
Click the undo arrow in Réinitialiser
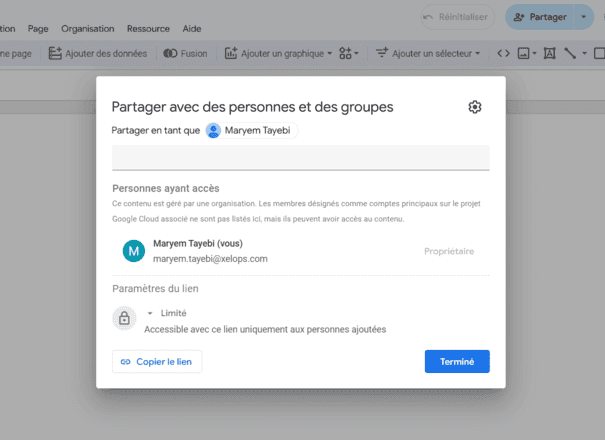[x=428, y=17]
